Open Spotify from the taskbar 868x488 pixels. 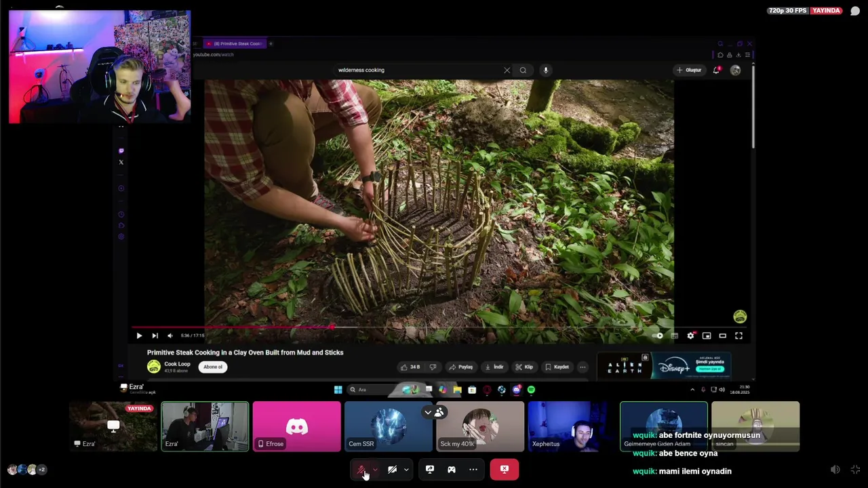[x=531, y=390]
